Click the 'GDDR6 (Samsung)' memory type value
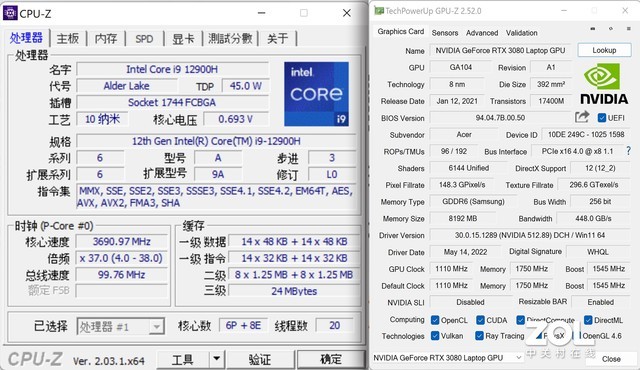The height and width of the screenshot is (370, 640). tap(473, 202)
